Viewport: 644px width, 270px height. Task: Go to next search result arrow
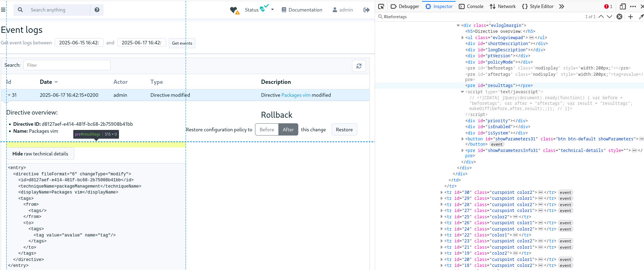coord(609,16)
